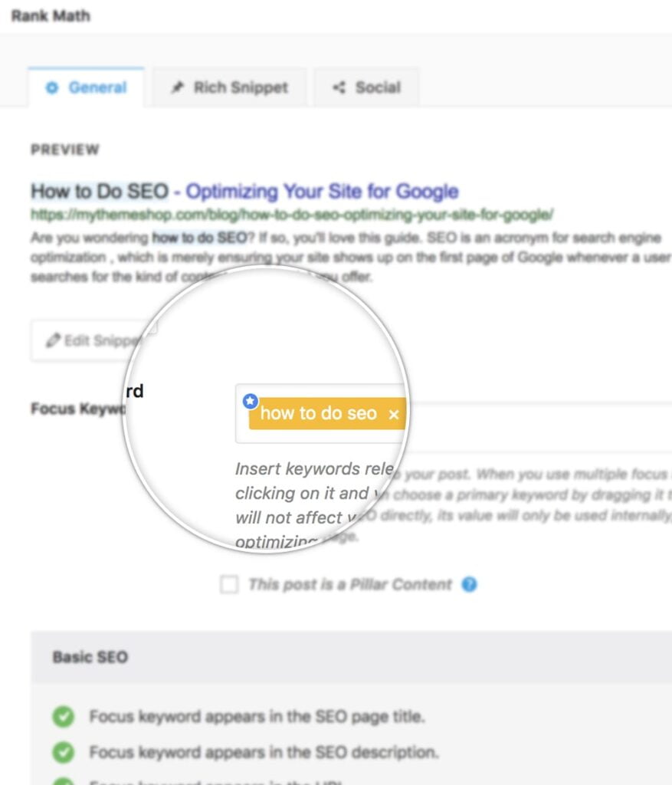Viewport: 672px width, 785px height.
Task: Select the yellow "how to do seo" tag
Action: click(318, 414)
